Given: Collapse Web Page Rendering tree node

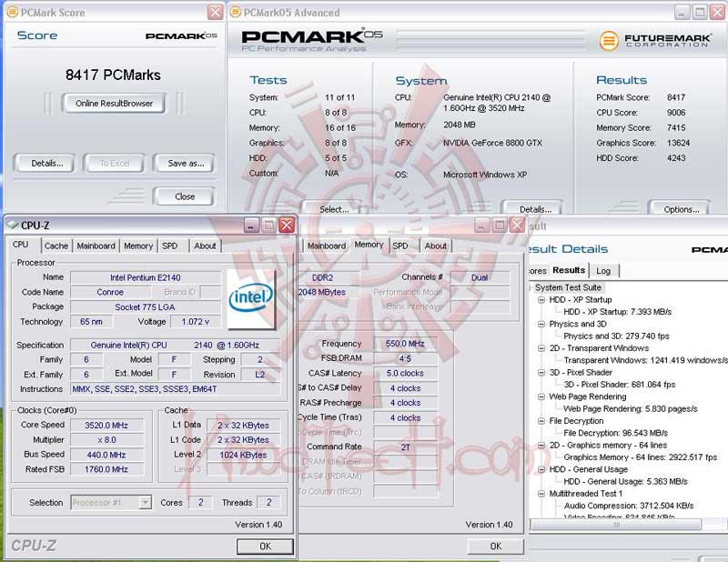Looking at the screenshot, I should (x=541, y=396).
